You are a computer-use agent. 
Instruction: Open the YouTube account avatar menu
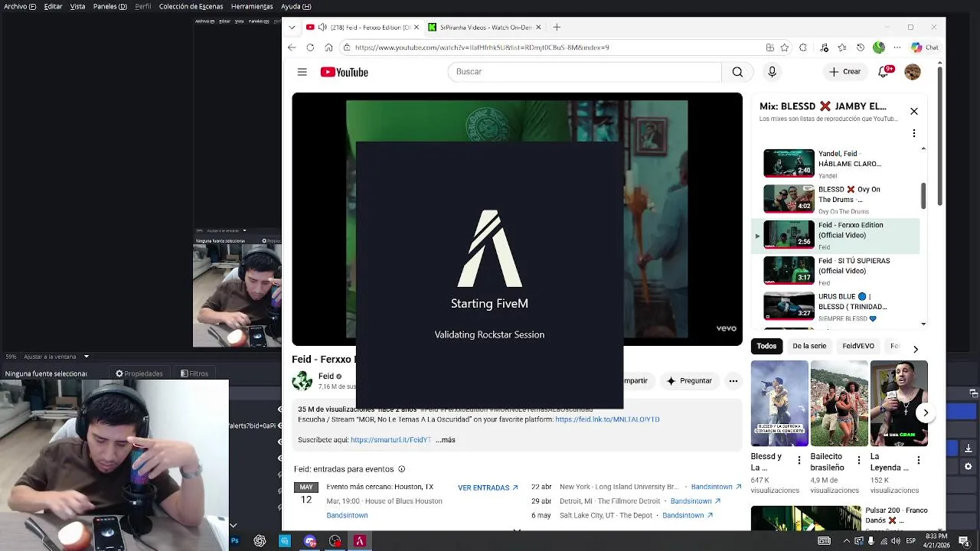pos(913,72)
